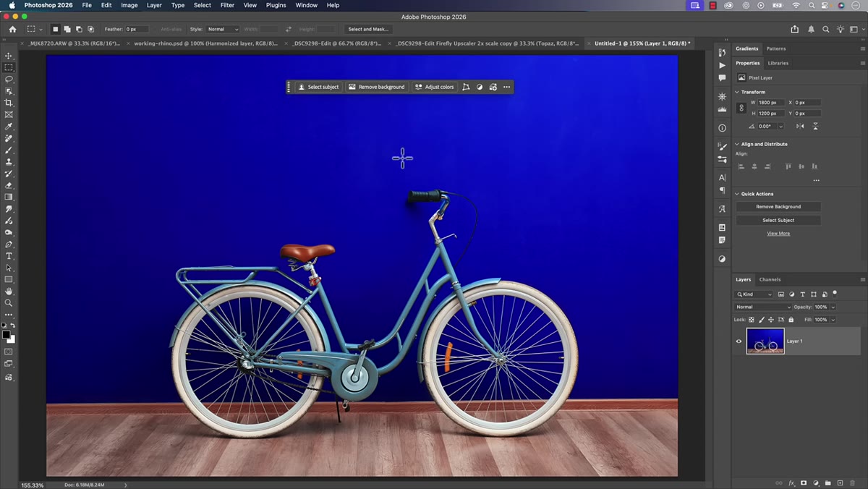Image resolution: width=868 pixels, height=489 pixels.
Task: Open the layer blend mode dropdown
Action: pyautogui.click(x=763, y=307)
